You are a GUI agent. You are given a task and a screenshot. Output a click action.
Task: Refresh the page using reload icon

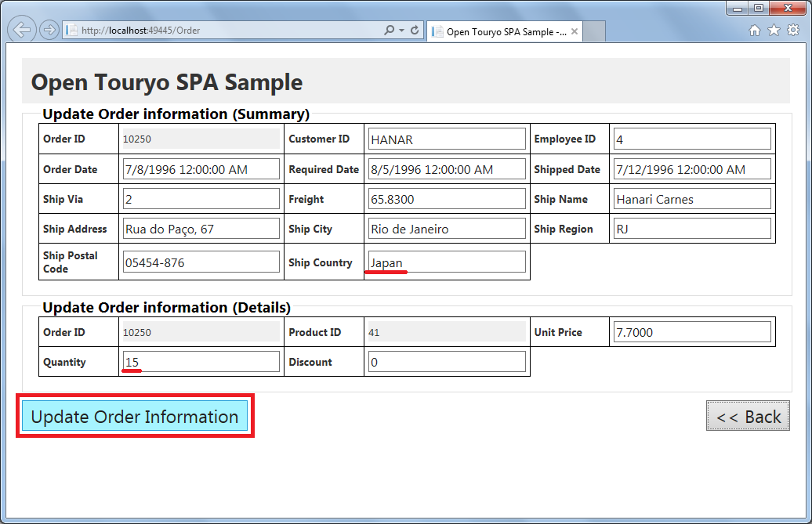(415, 31)
